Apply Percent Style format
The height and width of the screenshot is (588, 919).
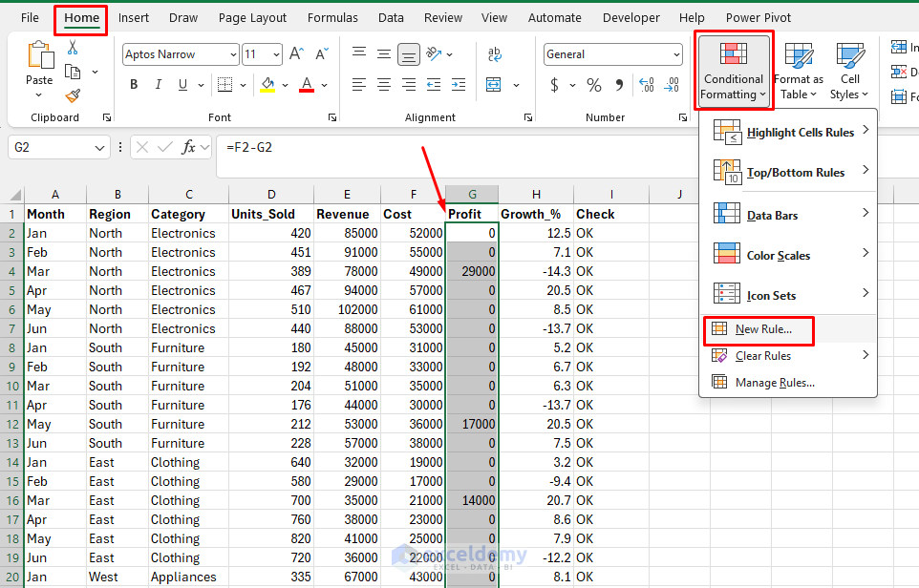click(x=594, y=85)
